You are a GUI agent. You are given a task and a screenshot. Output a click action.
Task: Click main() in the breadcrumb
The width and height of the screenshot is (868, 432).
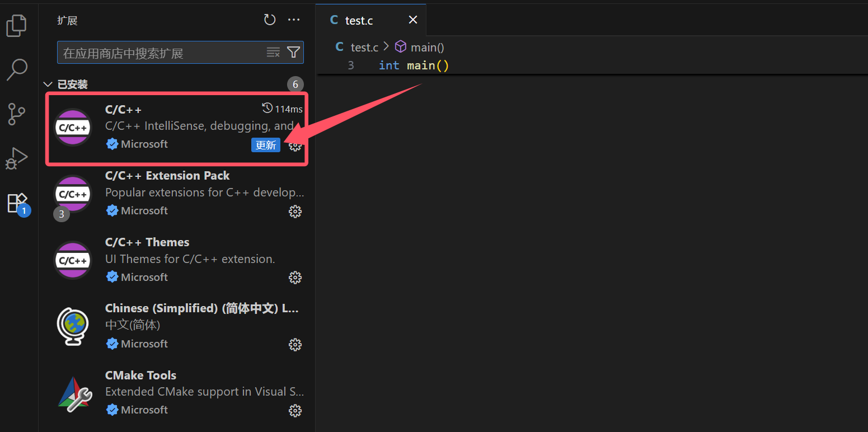(427, 48)
